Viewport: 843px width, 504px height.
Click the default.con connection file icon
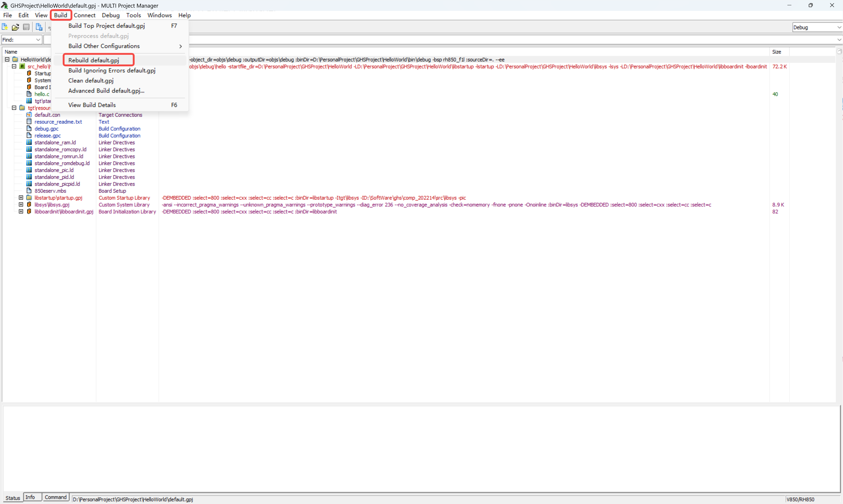pyautogui.click(x=29, y=115)
